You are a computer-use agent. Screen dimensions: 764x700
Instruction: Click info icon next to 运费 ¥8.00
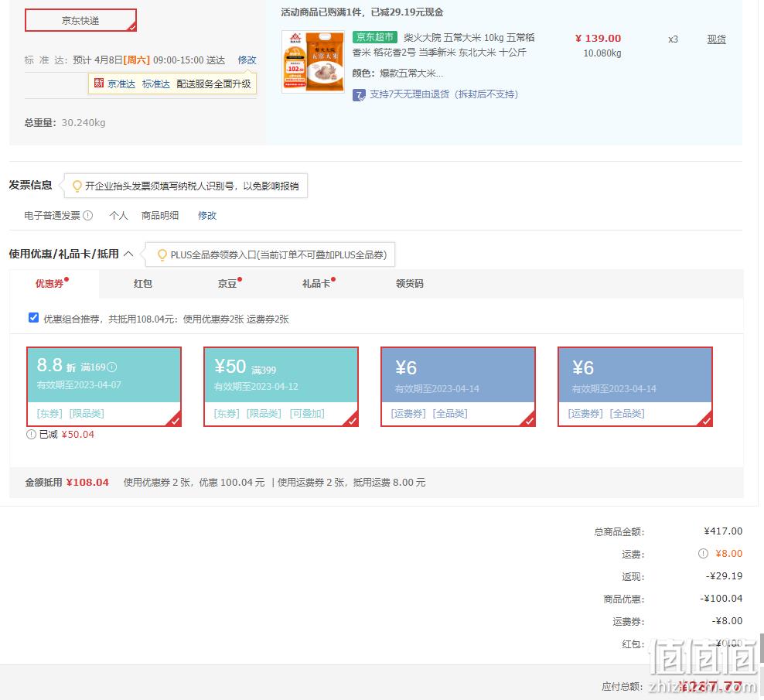coord(703,553)
